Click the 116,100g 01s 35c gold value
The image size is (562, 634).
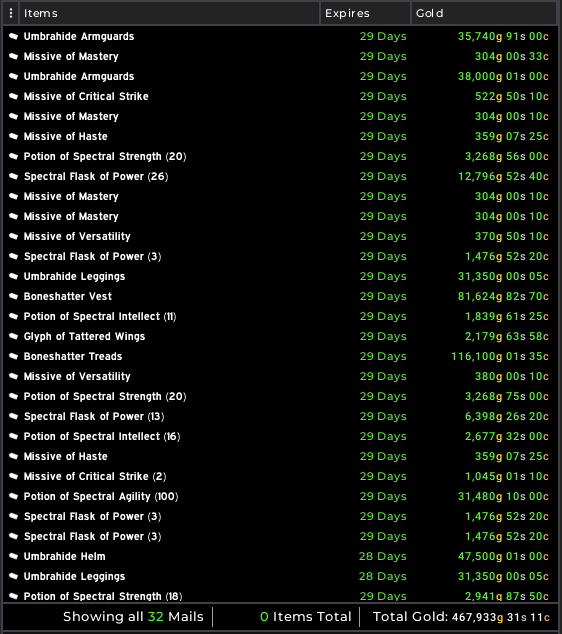(500, 356)
